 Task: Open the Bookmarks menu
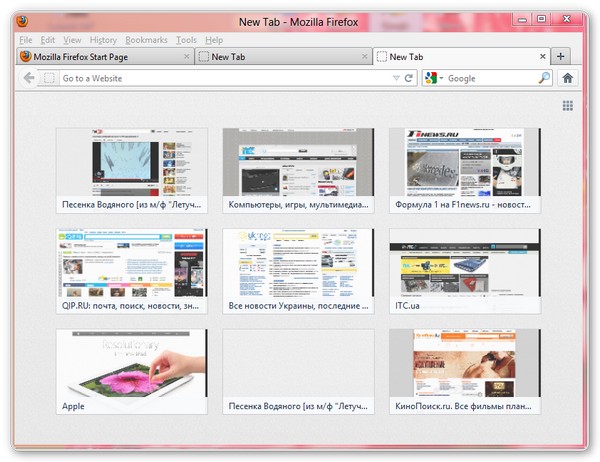click(147, 40)
